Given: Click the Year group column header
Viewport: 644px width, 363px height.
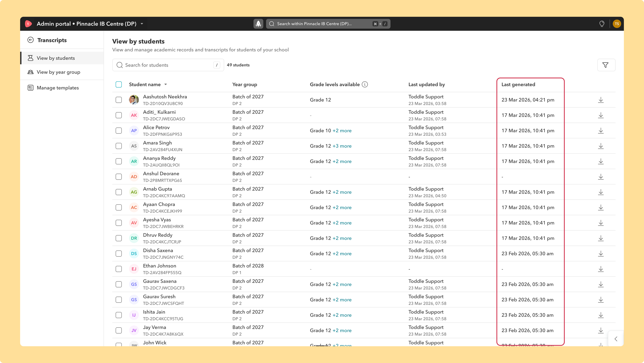Looking at the screenshot, I should tap(245, 84).
